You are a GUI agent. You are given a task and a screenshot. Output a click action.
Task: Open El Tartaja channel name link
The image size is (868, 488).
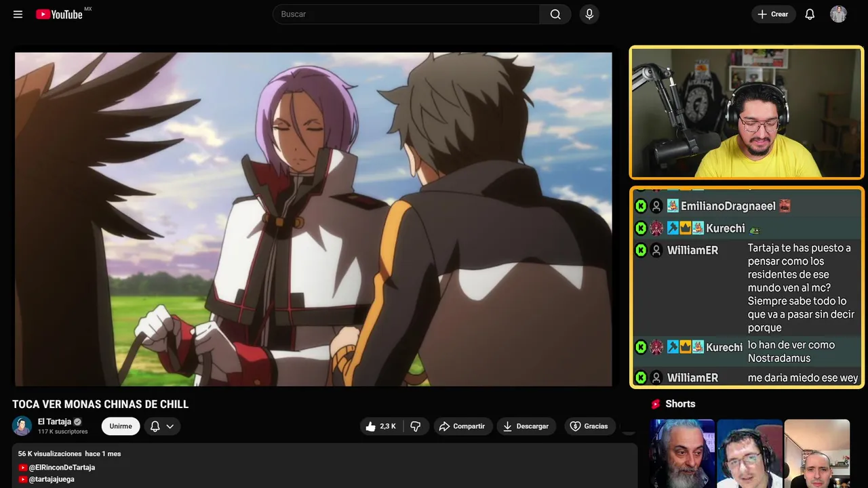pyautogui.click(x=54, y=422)
